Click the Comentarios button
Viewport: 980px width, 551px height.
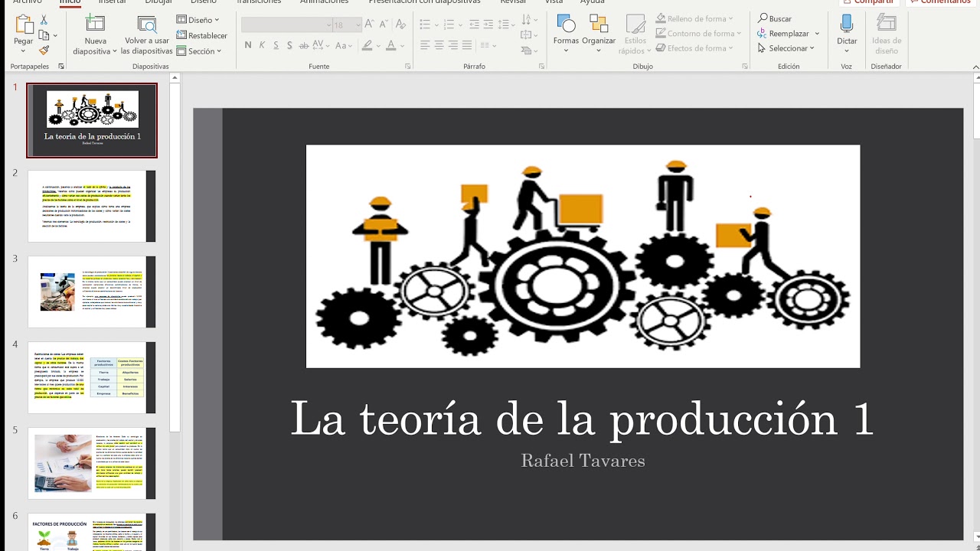pos(940,2)
